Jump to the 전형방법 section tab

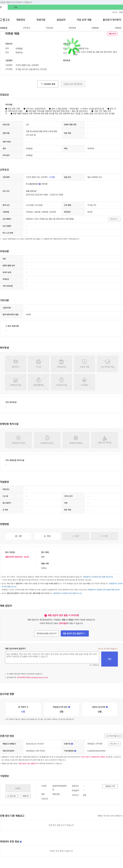click(x=95, y=28)
